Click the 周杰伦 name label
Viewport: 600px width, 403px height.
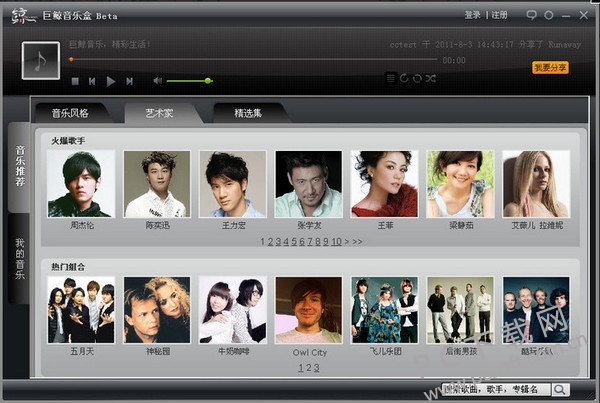(82, 225)
